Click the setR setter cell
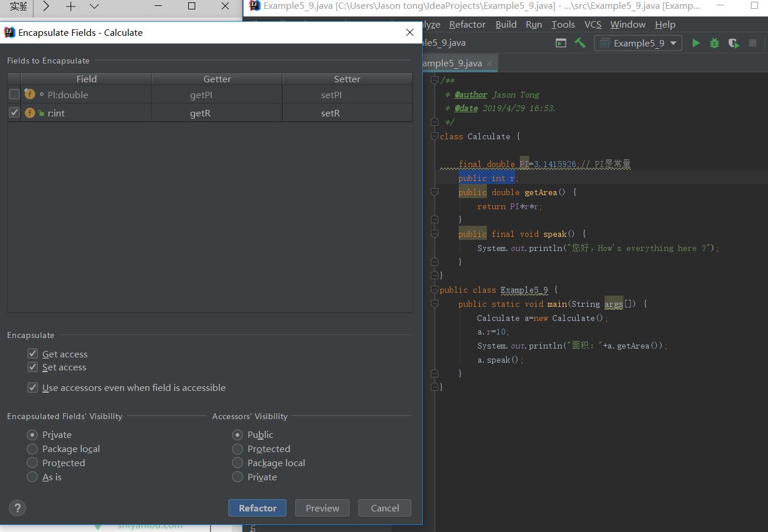 347,113
